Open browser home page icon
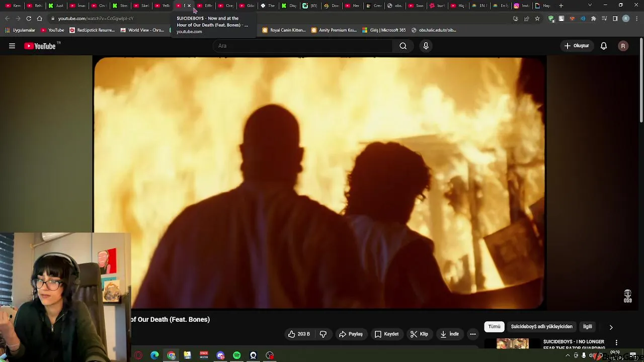The image size is (644, 362). point(39,19)
